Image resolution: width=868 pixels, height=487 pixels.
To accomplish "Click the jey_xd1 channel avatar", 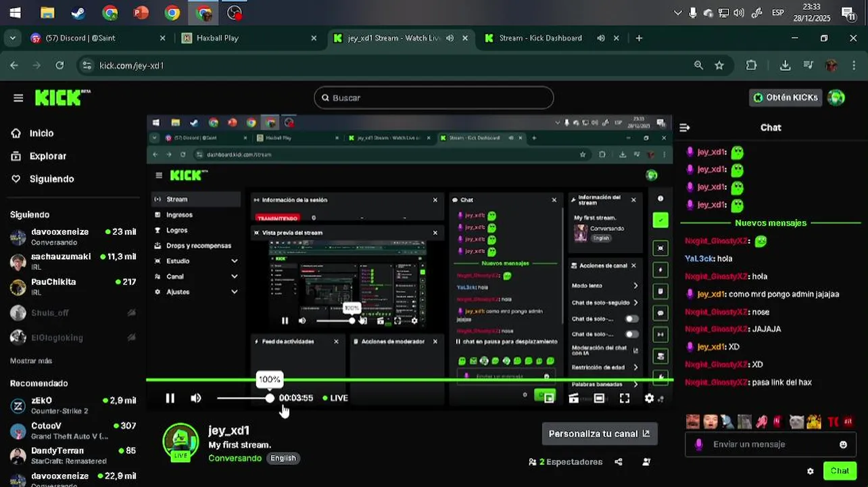I will (x=180, y=441).
